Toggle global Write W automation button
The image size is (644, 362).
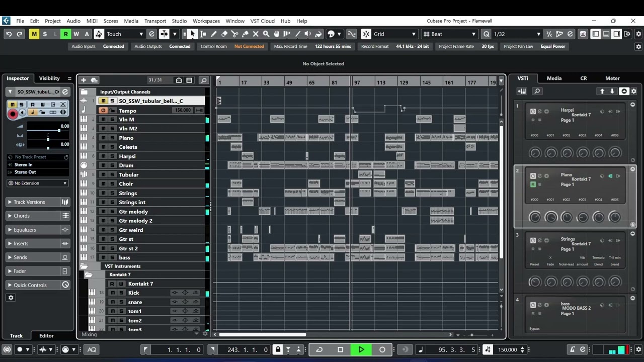coord(76,34)
